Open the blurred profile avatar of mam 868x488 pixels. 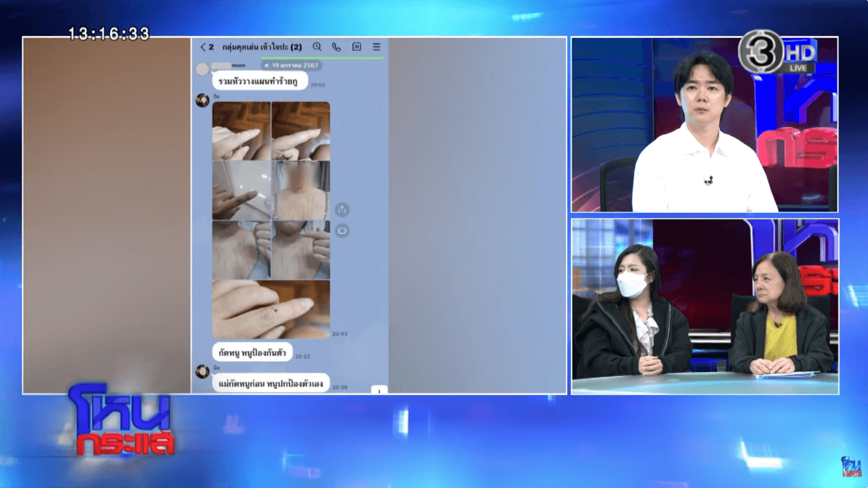[x=202, y=69]
